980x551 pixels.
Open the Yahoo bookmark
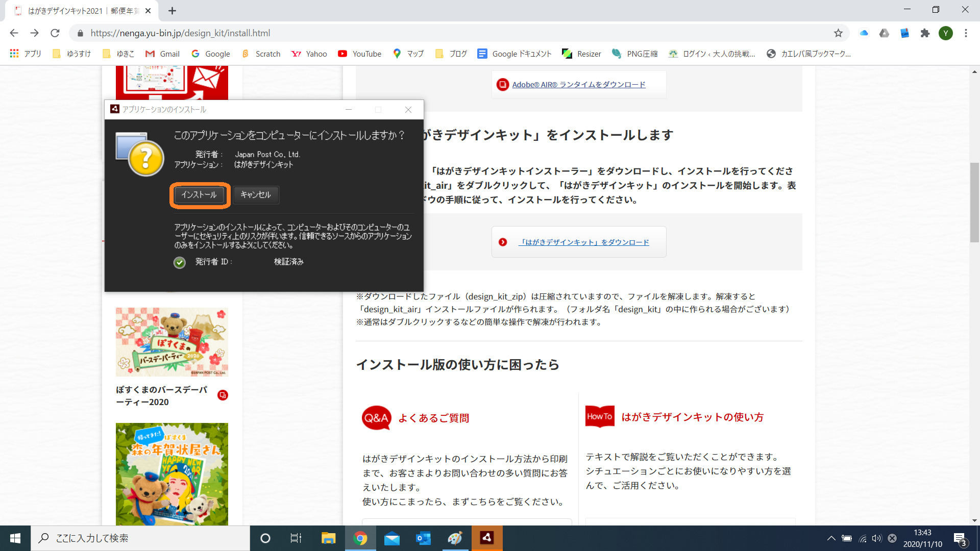tap(309, 54)
